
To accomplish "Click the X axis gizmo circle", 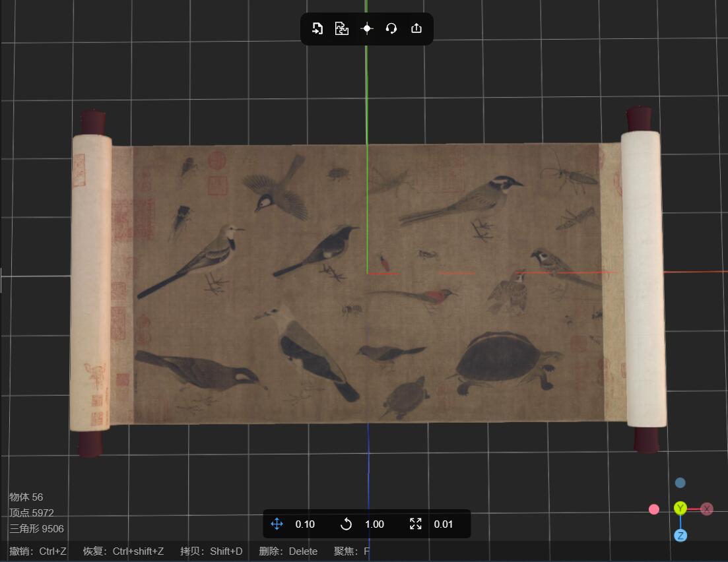I will [707, 509].
